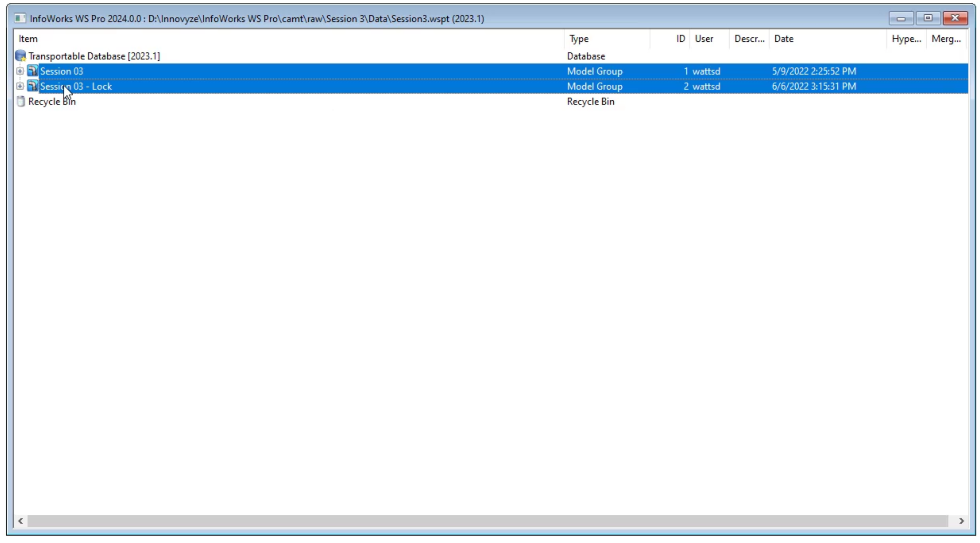Click the date 6/6/2022 3:15:31 PM
Screen dimensions: 980x543
814,86
